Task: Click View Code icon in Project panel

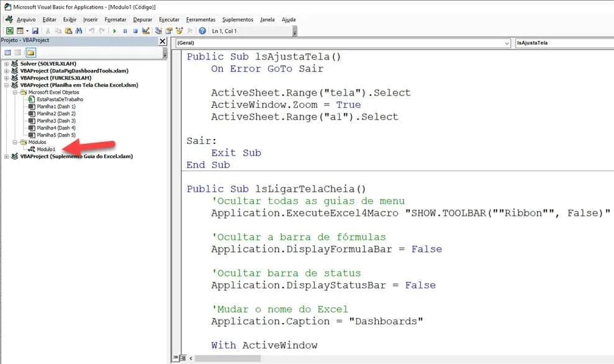Action: coord(8,52)
